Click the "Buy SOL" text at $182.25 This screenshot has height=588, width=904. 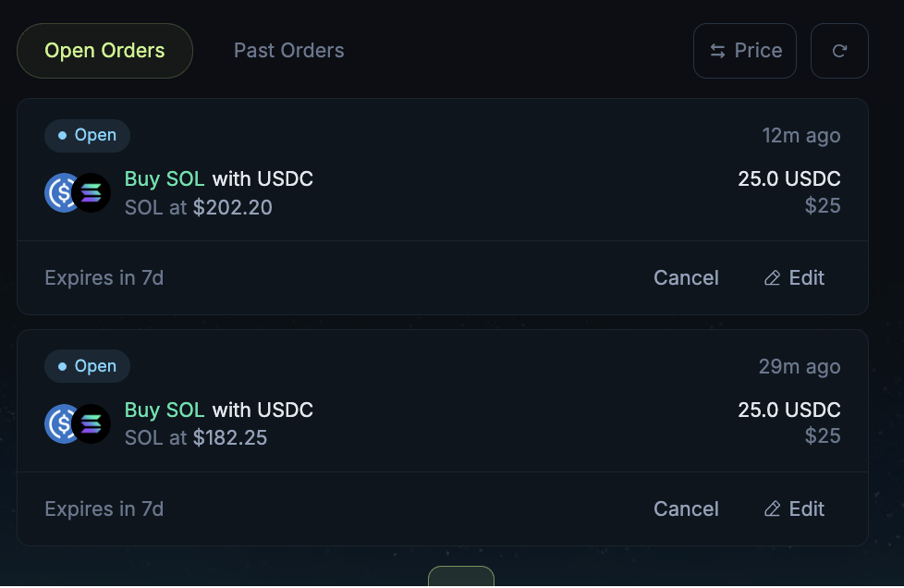[x=165, y=410]
